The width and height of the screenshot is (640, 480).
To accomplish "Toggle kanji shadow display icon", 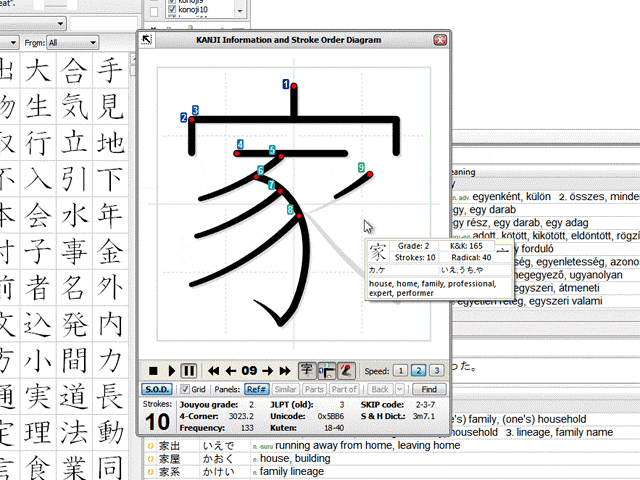I will 307,370.
